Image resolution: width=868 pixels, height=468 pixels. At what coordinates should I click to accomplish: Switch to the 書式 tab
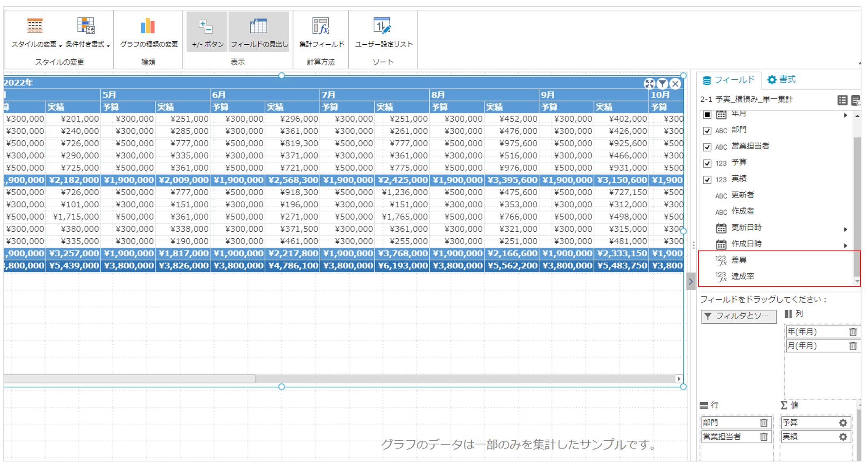[x=781, y=80]
